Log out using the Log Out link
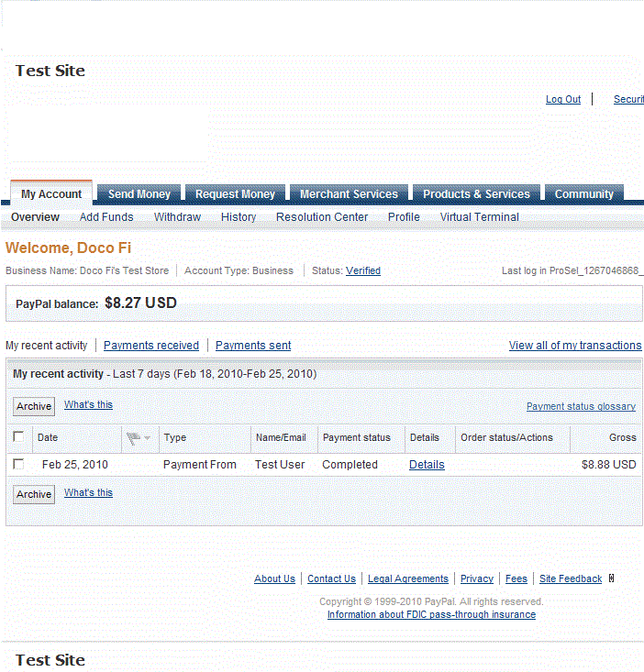 (563, 99)
